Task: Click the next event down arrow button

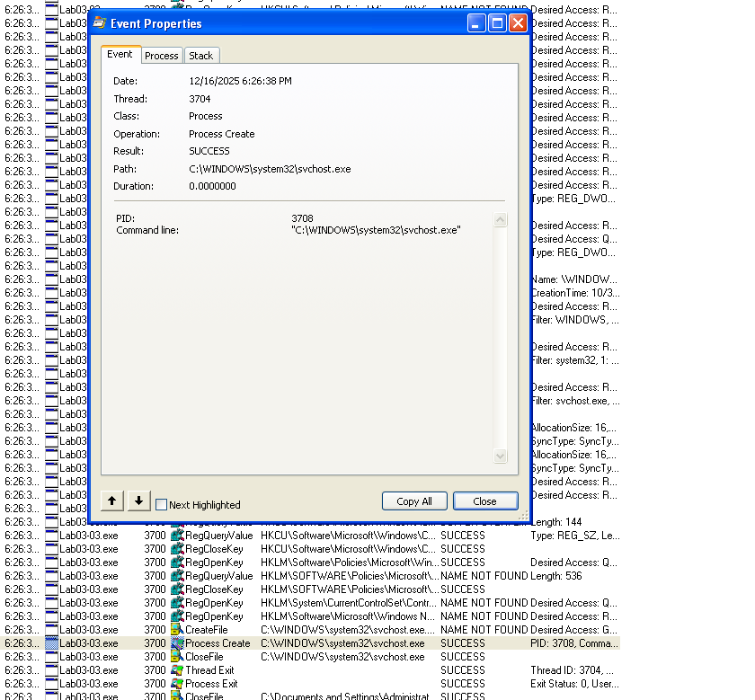Action: 138,501
